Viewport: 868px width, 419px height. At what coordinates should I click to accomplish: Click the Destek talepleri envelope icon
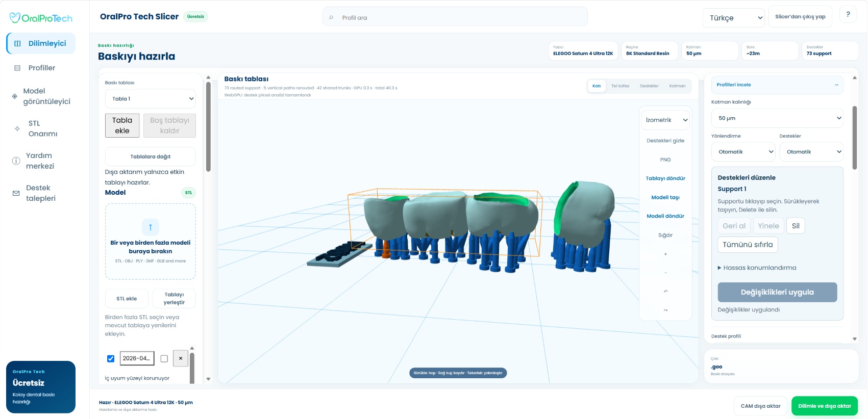pos(16,193)
